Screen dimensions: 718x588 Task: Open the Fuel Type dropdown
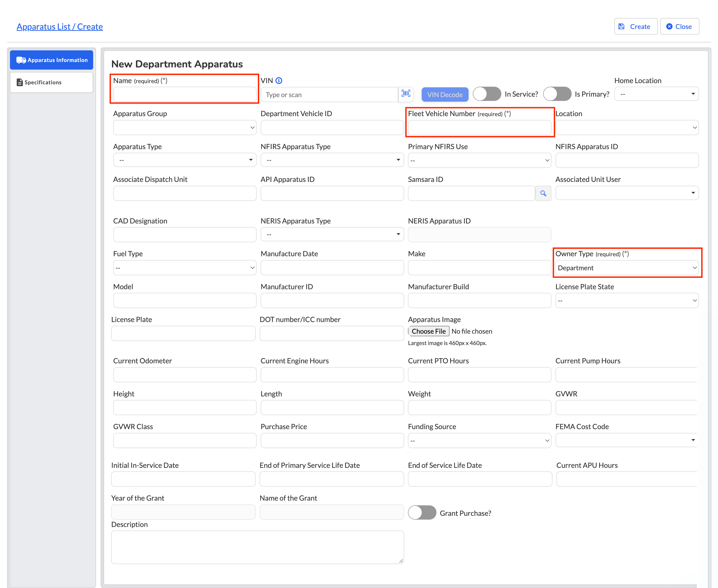pos(185,268)
